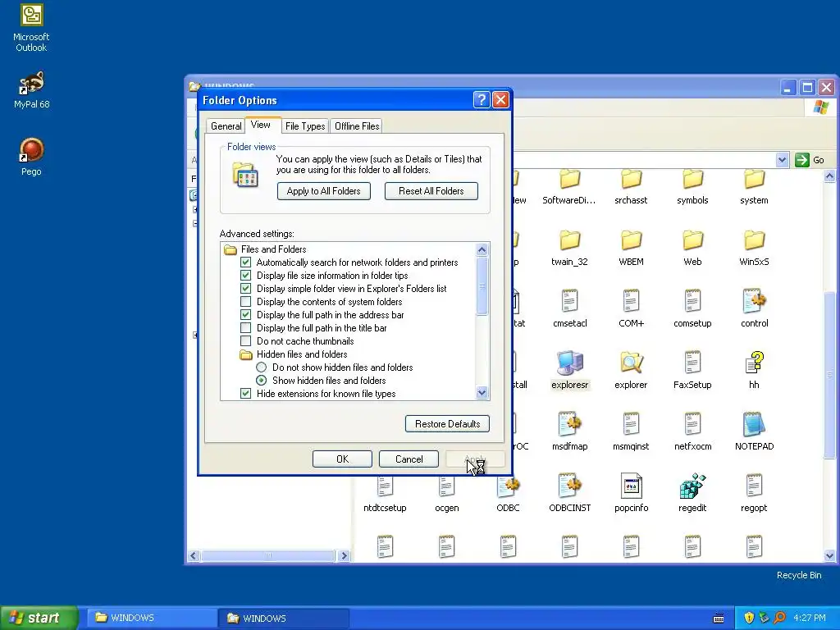Select the explorer application icon
This screenshot has height=630, width=840.
pos(631,371)
